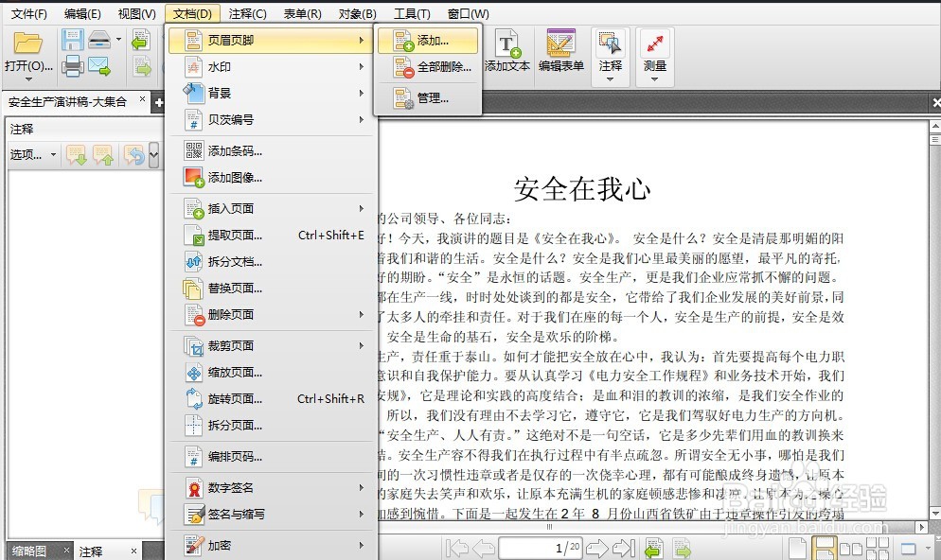Select single page view mode icon

(798, 547)
